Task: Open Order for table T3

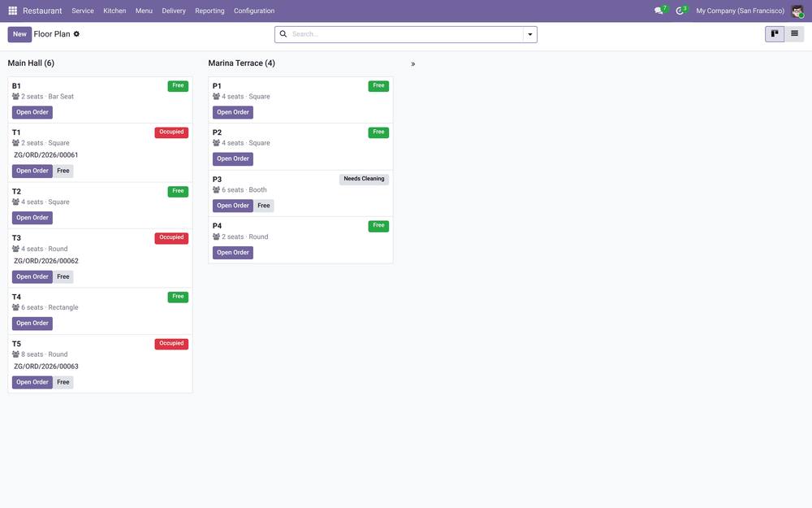Action: coord(32,276)
